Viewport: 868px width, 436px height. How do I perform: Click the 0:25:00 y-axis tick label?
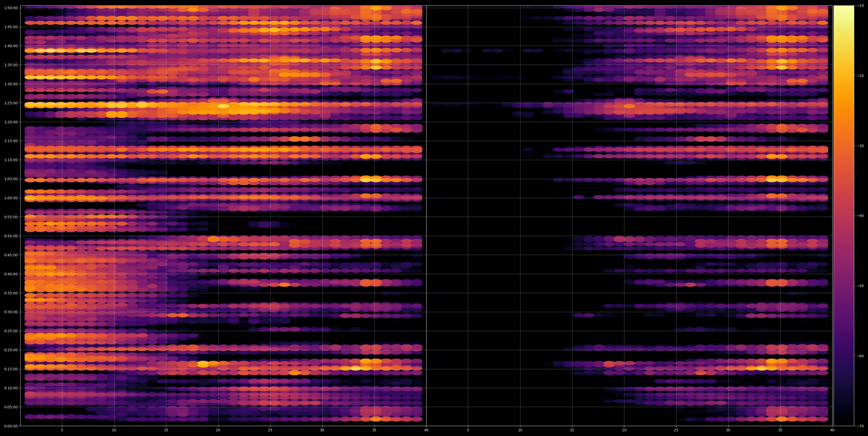pyautogui.click(x=11, y=331)
